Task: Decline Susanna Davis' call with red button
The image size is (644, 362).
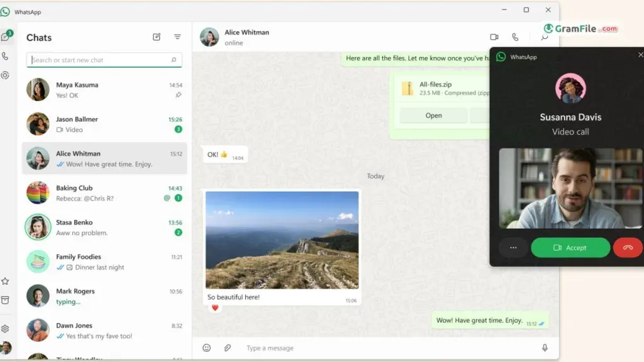Action: 628,248
